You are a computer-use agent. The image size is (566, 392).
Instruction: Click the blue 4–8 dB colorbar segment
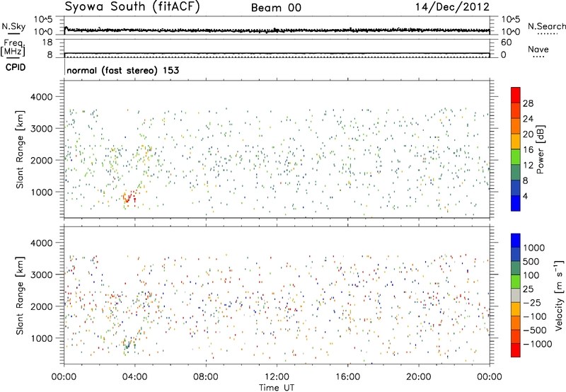pyautogui.click(x=516, y=188)
